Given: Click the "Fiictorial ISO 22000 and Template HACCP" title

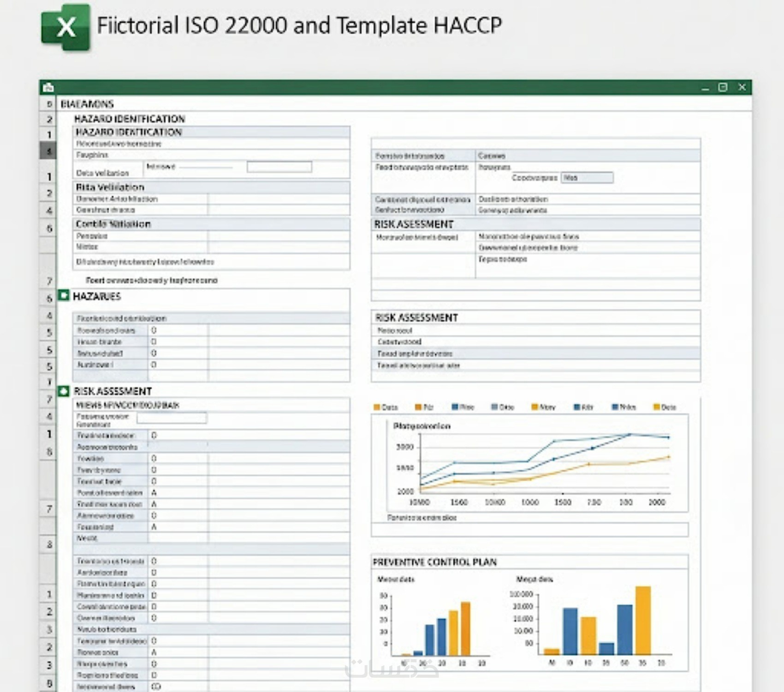Looking at the screenshot, I should [x=299, y=25].
